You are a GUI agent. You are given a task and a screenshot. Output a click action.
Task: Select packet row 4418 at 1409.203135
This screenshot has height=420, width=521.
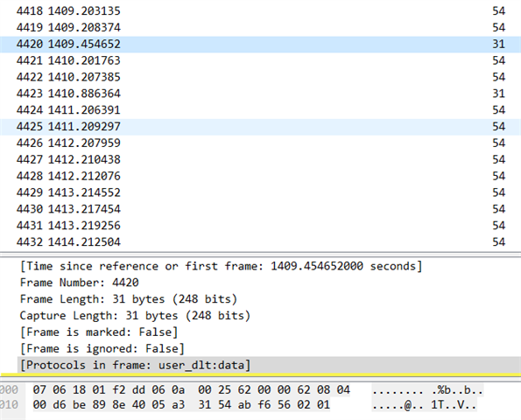click(x=261, y=11)
